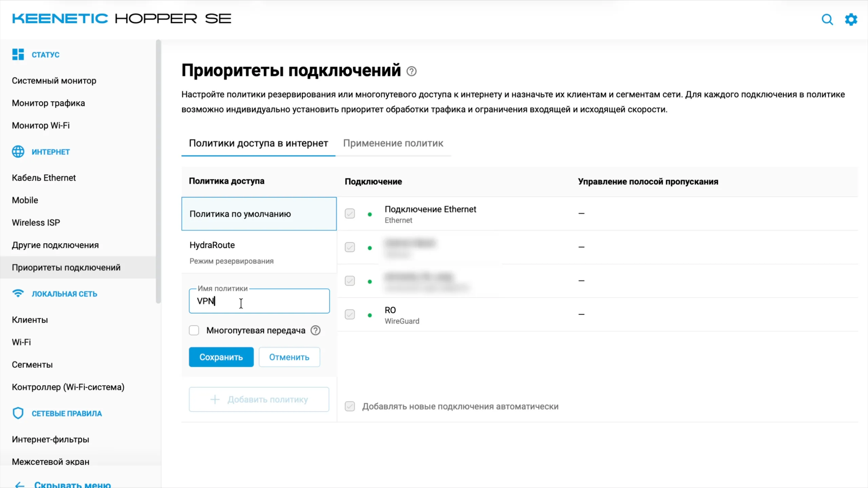Click the Статус section heading

pos(45,55)
